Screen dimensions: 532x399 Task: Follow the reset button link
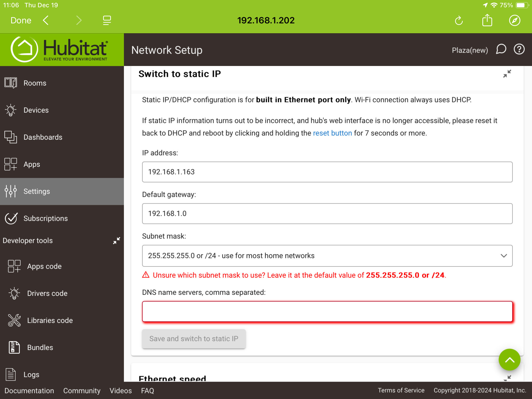click(x=332, y=133)
